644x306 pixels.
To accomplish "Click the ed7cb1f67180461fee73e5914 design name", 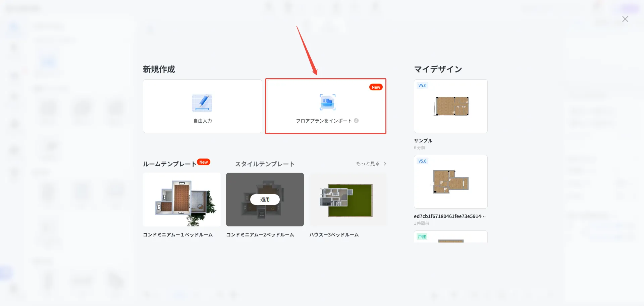I will (x=450, y=216).
